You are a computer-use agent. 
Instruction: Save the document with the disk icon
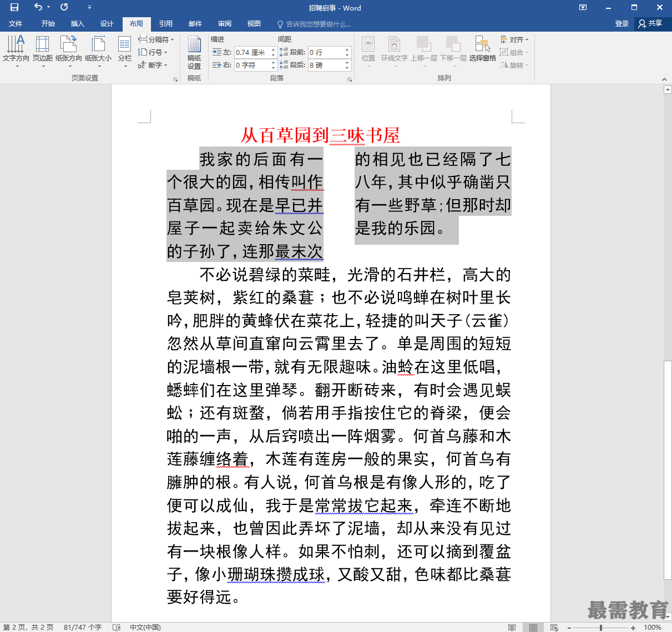(14, 7)
